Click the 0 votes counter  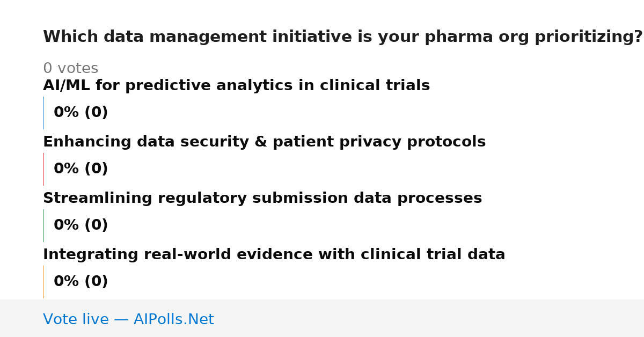[x=70, y=69]
